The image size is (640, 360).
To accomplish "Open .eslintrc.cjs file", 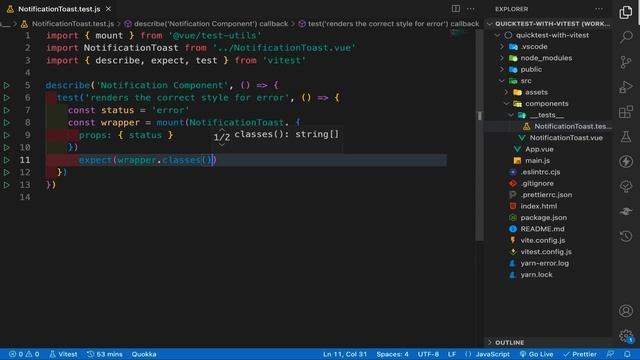I will coord(548,172).
